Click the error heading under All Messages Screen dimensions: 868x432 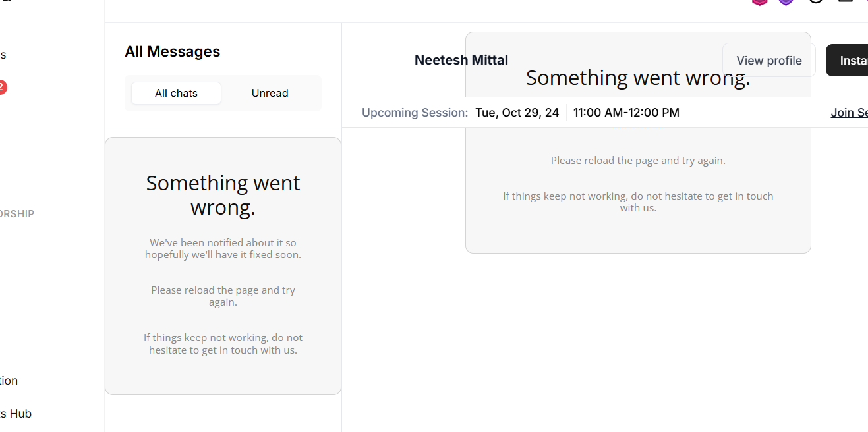(x=223, y=195)
